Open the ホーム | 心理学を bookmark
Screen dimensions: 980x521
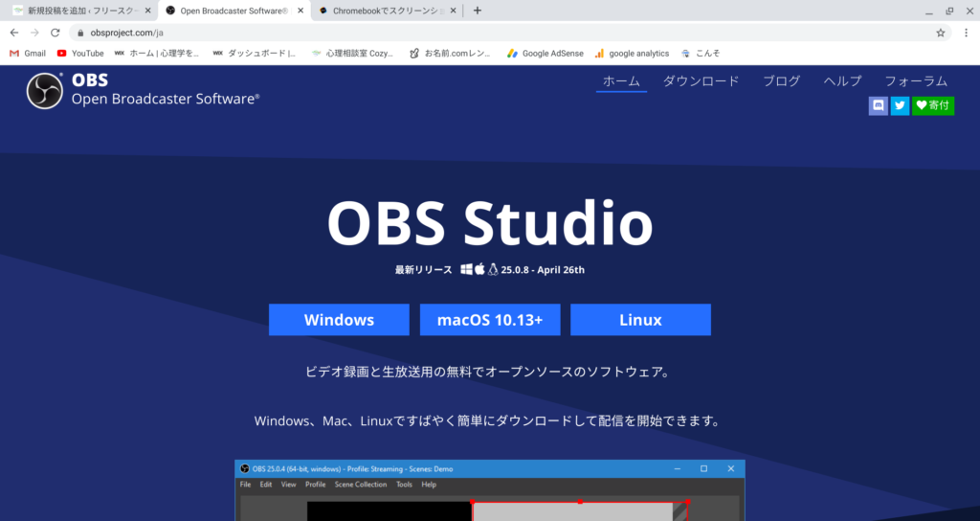coord(157,54)
